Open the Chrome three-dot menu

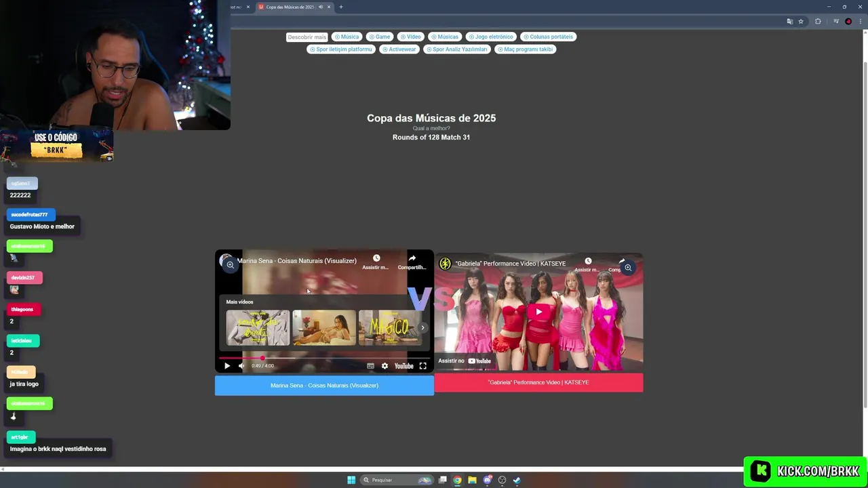pos(860,21)
